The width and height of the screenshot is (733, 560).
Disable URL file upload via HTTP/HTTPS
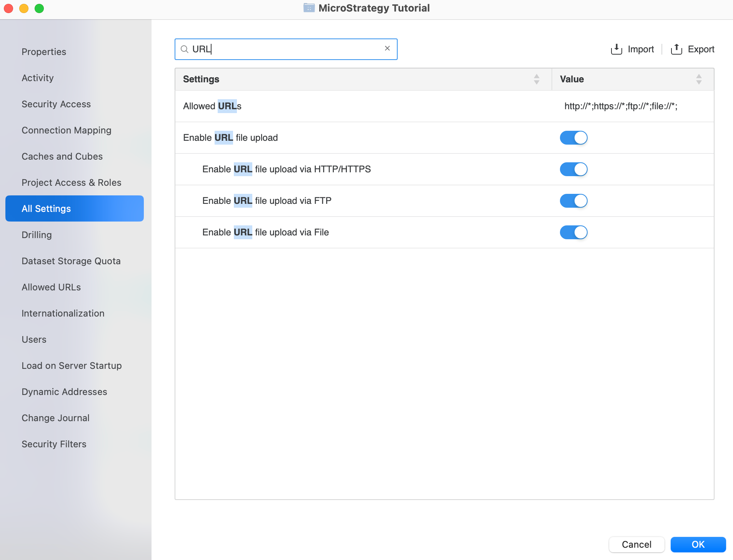point(573,169)
